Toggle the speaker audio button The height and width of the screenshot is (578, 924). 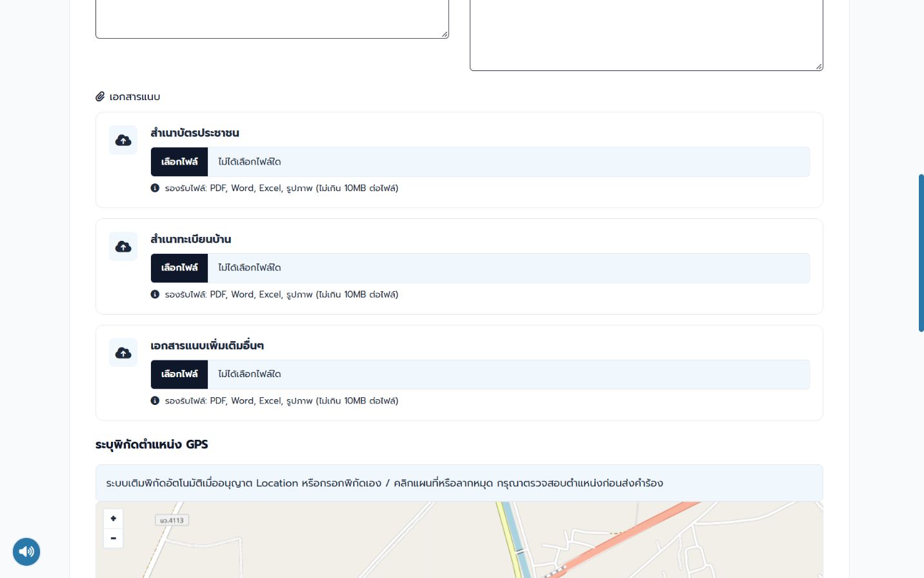point(26,552)
